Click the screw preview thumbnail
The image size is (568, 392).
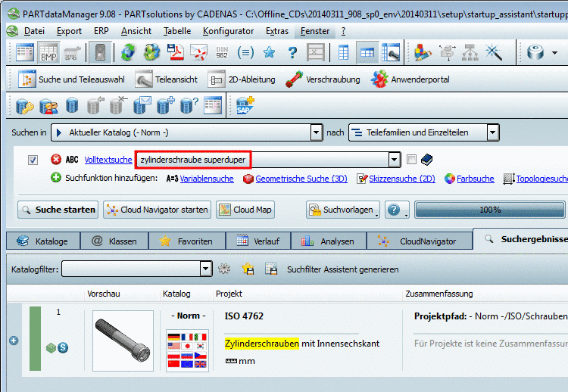point(123,341)
